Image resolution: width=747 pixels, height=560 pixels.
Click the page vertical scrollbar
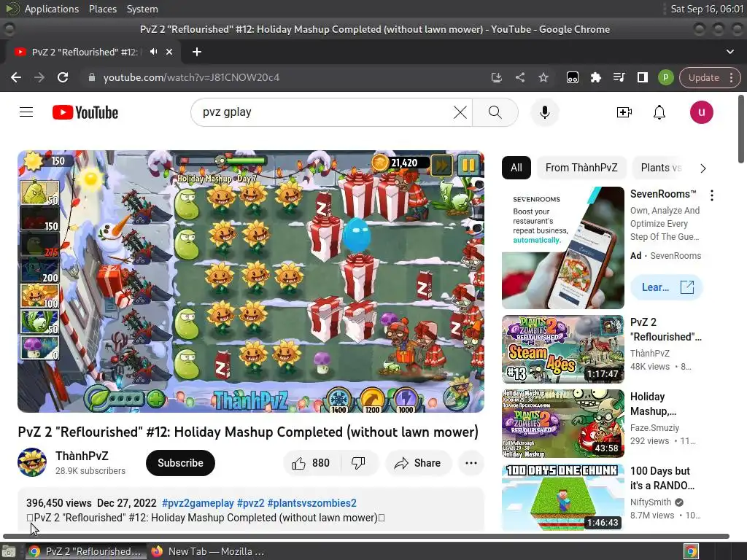pos(741,128)
